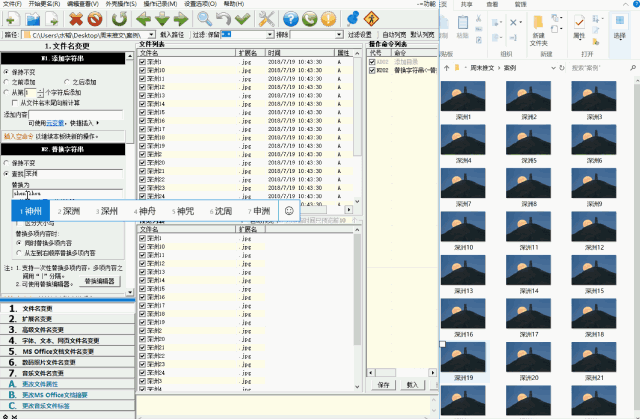Screen dimensions: 640x419
Task: Click the green refresh arrow icon
Action: [x=119, y=19]
